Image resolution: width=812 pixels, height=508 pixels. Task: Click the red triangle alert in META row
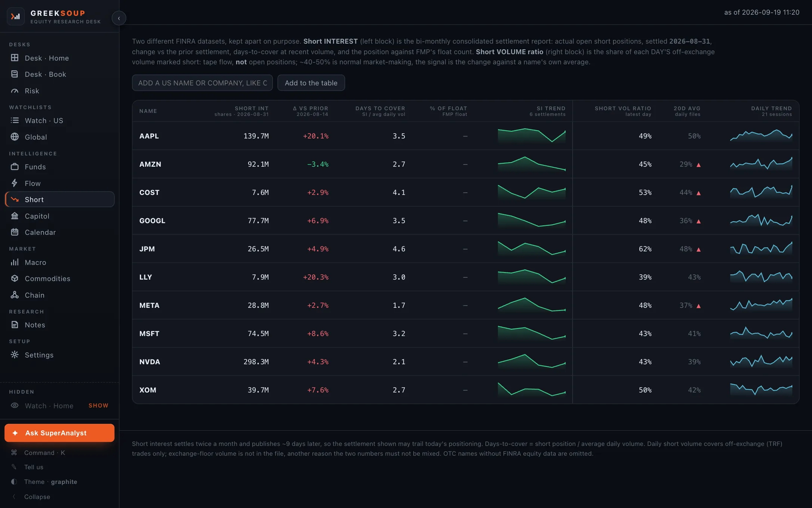(x=698, y=306)
